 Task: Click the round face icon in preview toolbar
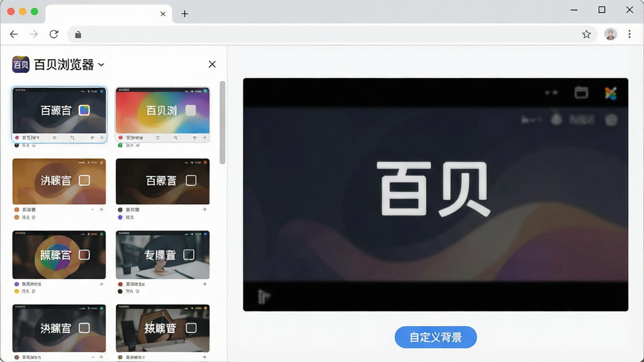click(x=611, y=120)
